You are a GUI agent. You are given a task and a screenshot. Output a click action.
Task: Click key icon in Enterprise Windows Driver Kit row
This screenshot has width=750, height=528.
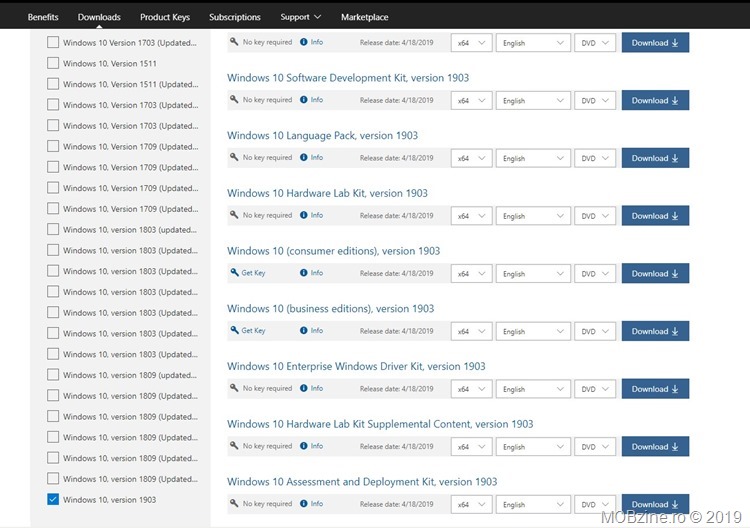coord(234,388)
